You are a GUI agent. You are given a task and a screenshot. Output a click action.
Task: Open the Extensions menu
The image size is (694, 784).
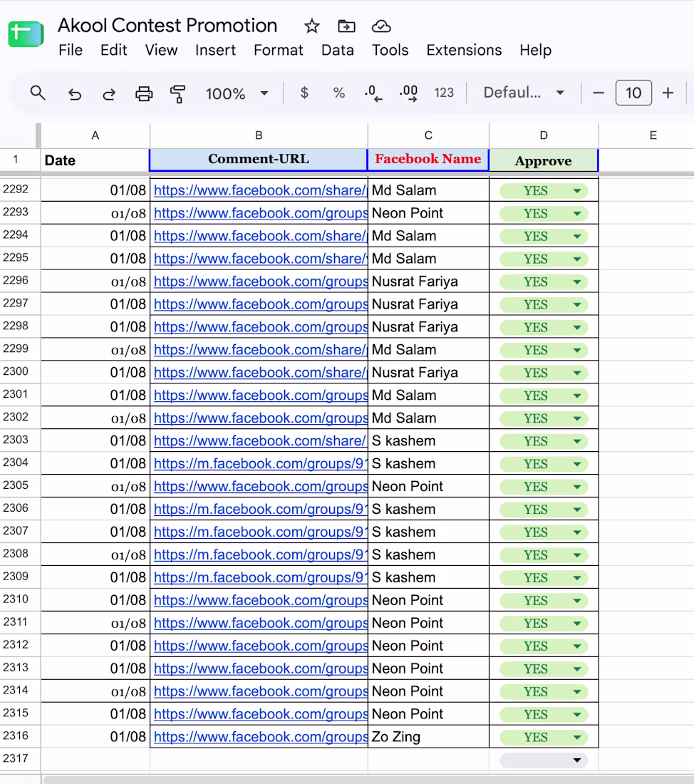tap(464, 50)
